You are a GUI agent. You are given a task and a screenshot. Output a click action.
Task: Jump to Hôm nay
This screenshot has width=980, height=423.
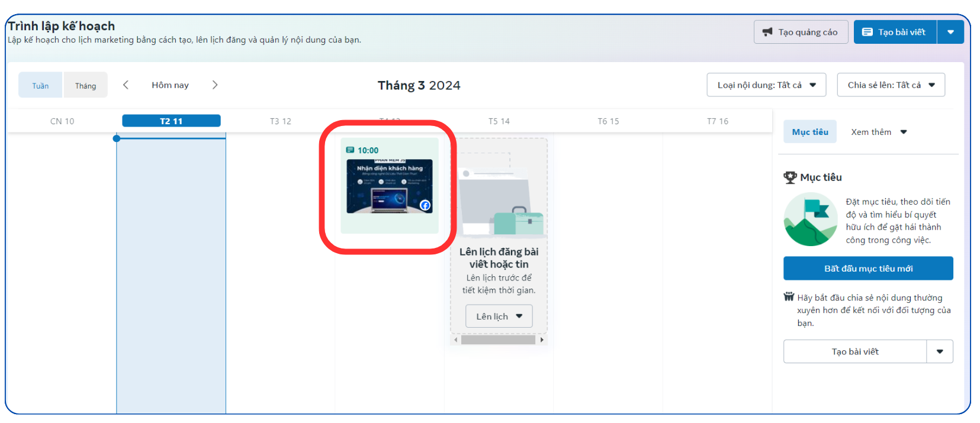170,85
